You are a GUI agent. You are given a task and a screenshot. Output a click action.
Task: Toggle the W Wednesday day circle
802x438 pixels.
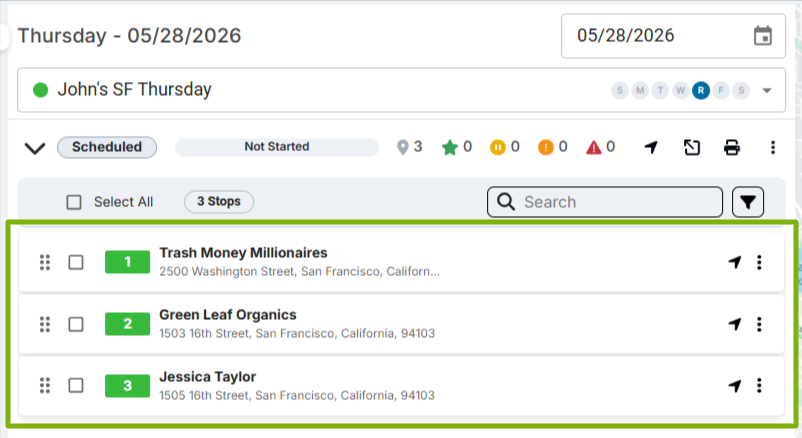[680, 91]
